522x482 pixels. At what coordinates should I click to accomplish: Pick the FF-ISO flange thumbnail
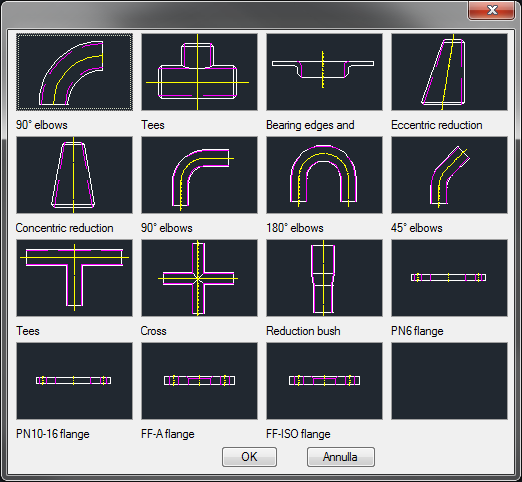click(x=324, y=381)
